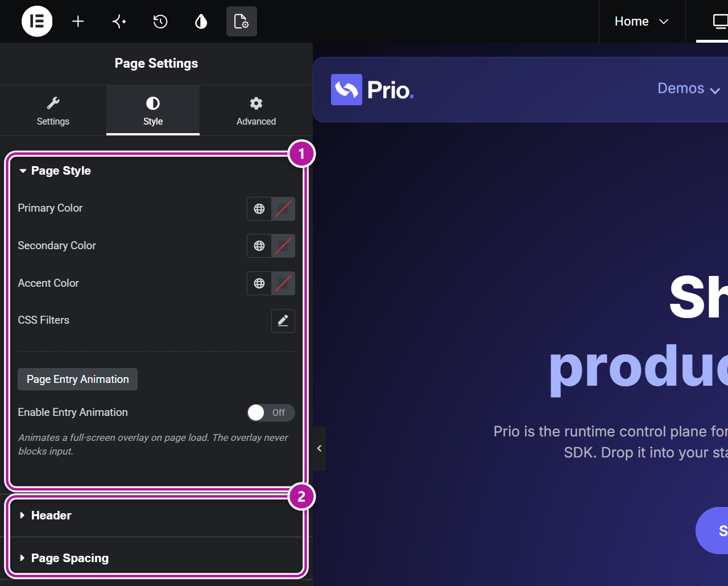Click the "Prio is the runtime control plane" paragraph

(x=611, y=441)
